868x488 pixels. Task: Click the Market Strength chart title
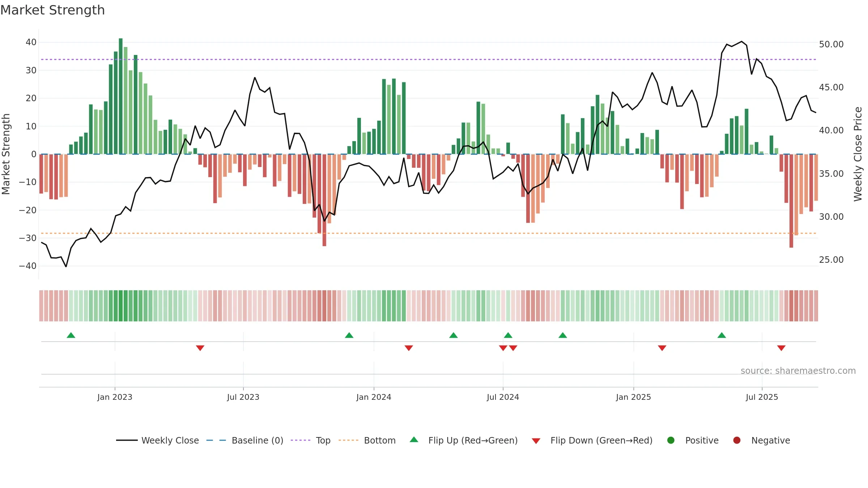(53, 10)
